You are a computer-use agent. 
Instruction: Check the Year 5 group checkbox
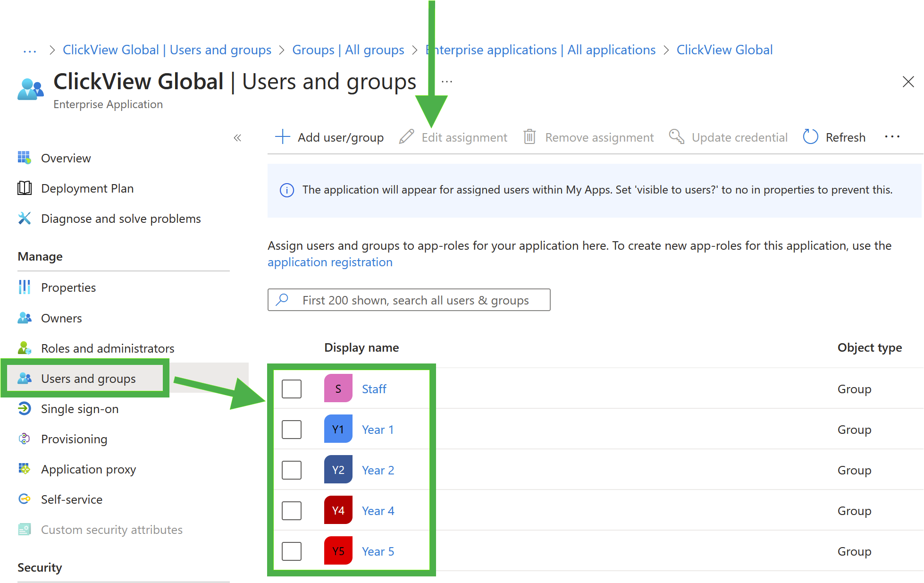(292, 551)
